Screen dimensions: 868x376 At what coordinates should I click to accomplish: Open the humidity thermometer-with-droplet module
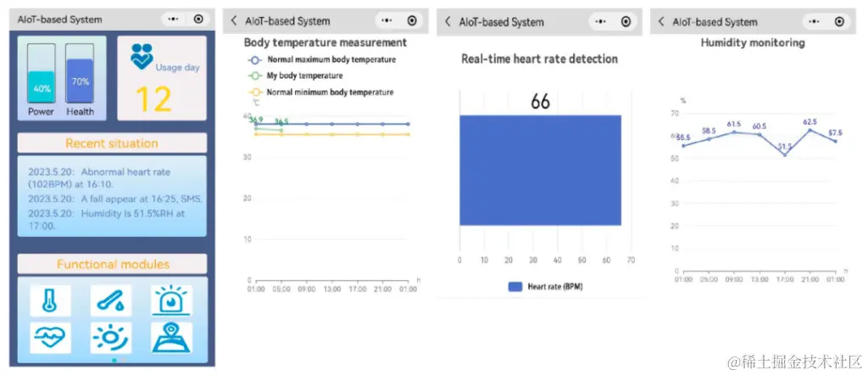pyautogui.click(x=111, y=300)
